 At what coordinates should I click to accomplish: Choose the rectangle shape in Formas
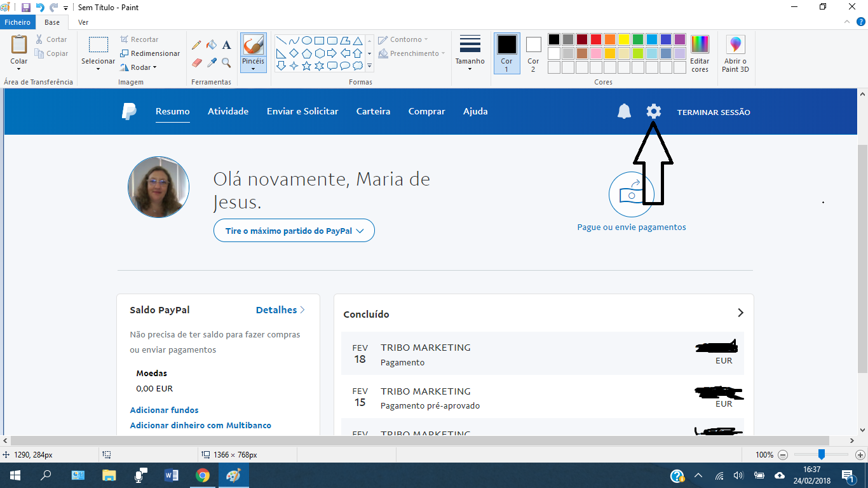[x=319, y=40]
